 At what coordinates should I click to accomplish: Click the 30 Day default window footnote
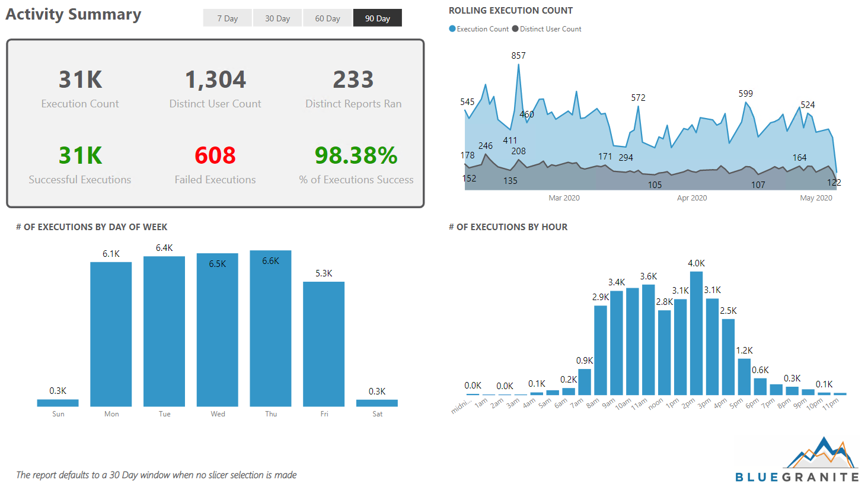157,475
